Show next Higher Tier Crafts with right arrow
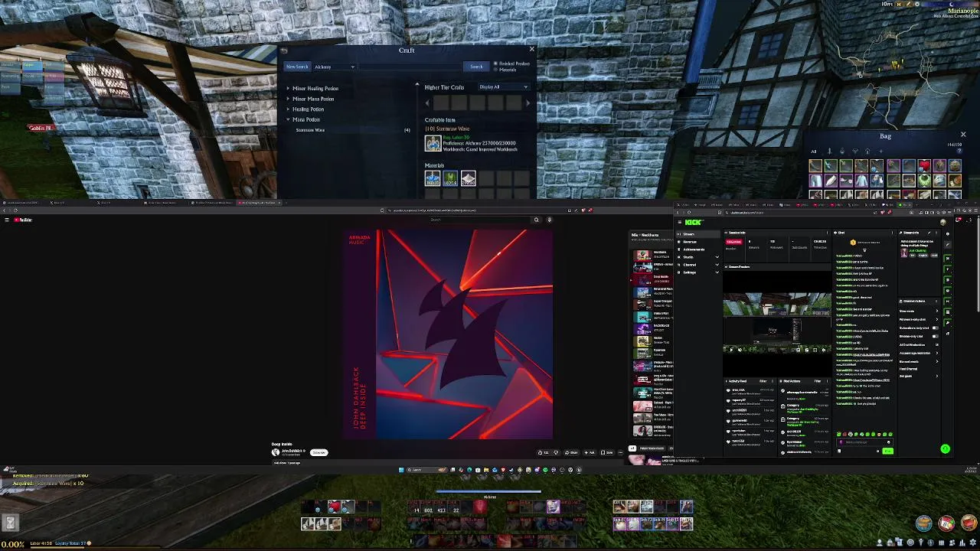The image size is (980, 551). coord(527,103)
